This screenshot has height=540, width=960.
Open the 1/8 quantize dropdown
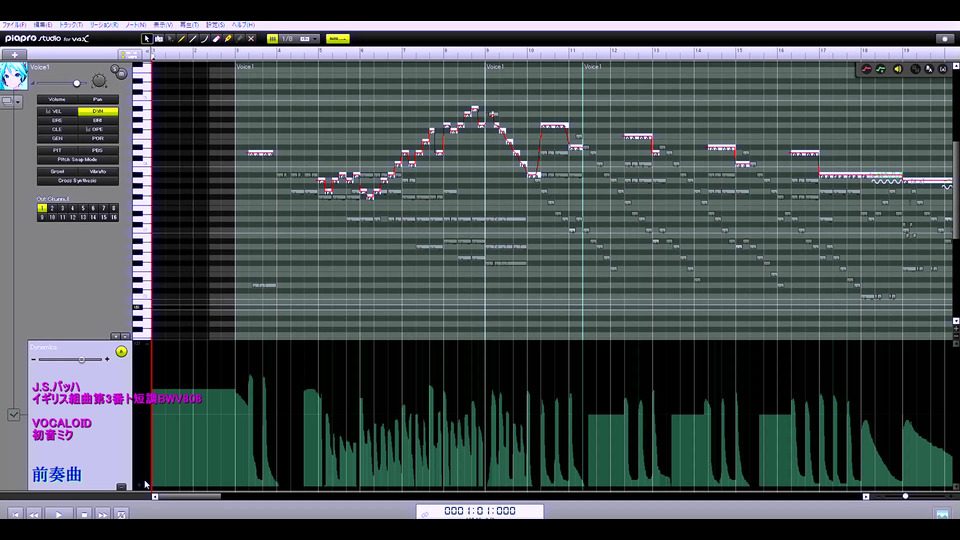pos(300,39)
